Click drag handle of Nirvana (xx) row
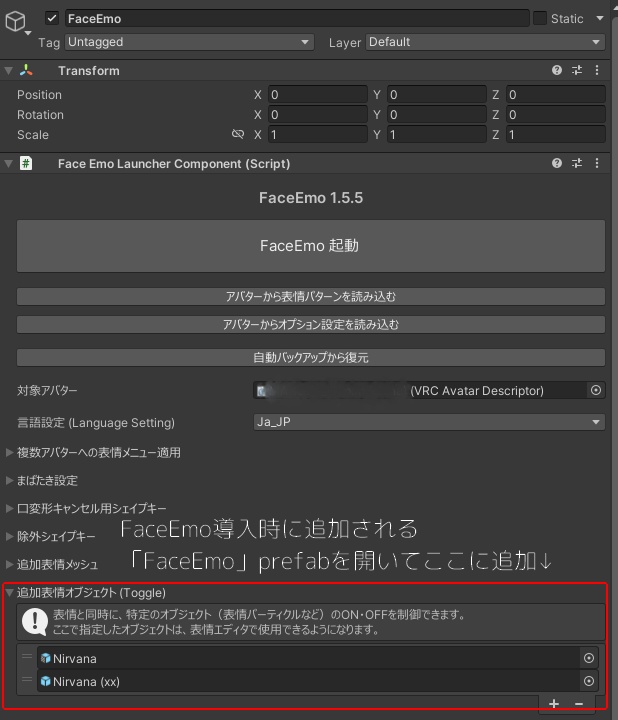The height and width of the screenshot is (720, 618). pos(27,679)
